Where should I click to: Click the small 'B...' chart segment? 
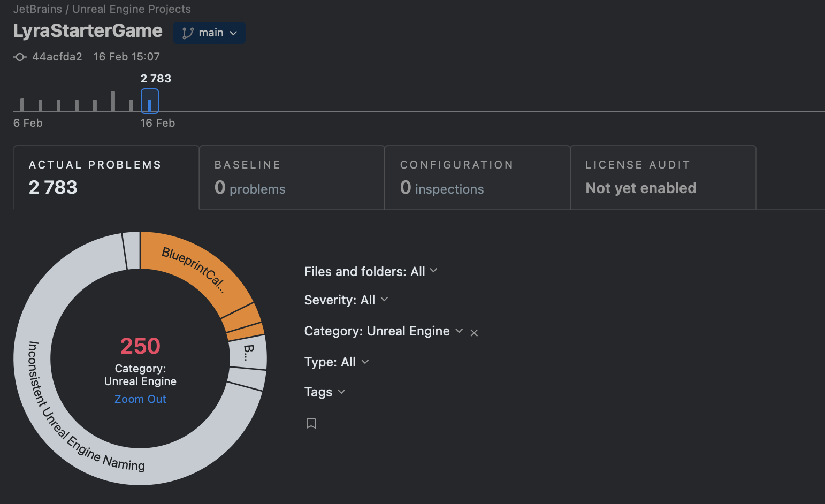coord(248,353)
